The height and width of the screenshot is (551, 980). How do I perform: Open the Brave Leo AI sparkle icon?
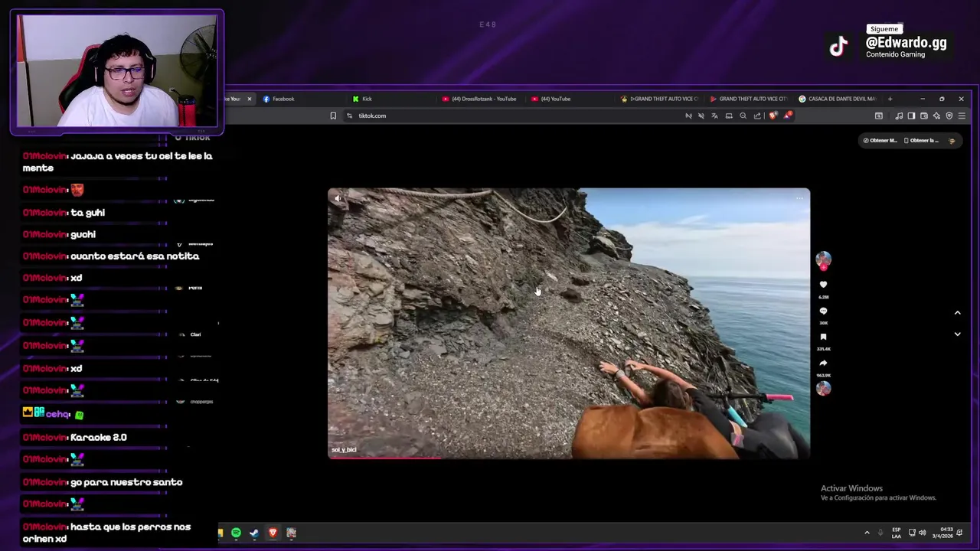936,116
